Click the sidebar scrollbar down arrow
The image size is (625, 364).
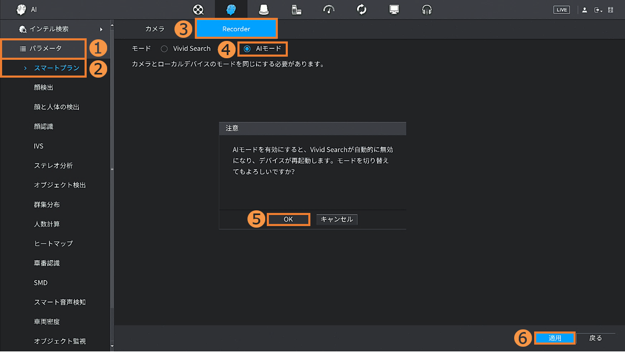(x=111, y=347)
